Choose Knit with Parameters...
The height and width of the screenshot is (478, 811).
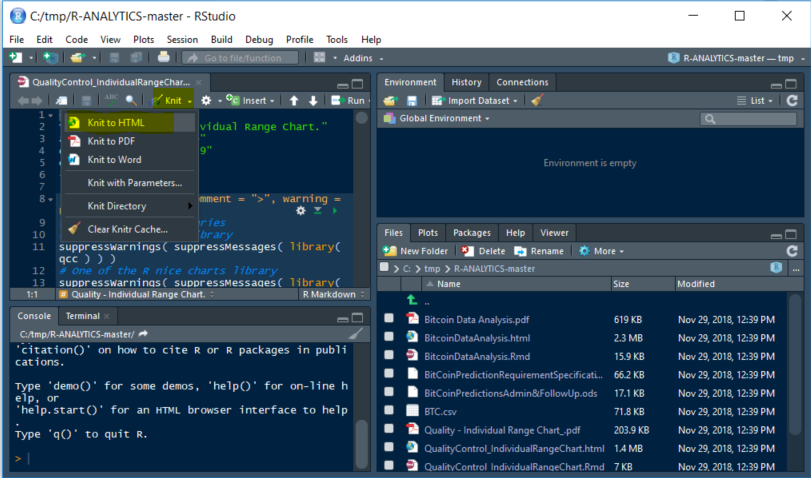pyautogui.click(x=129, y=183)
